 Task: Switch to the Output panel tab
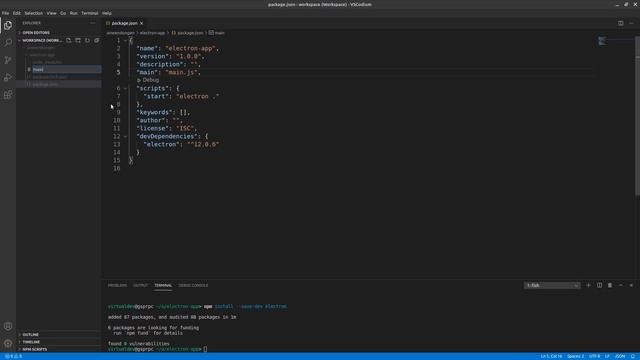tap(140, 285)
